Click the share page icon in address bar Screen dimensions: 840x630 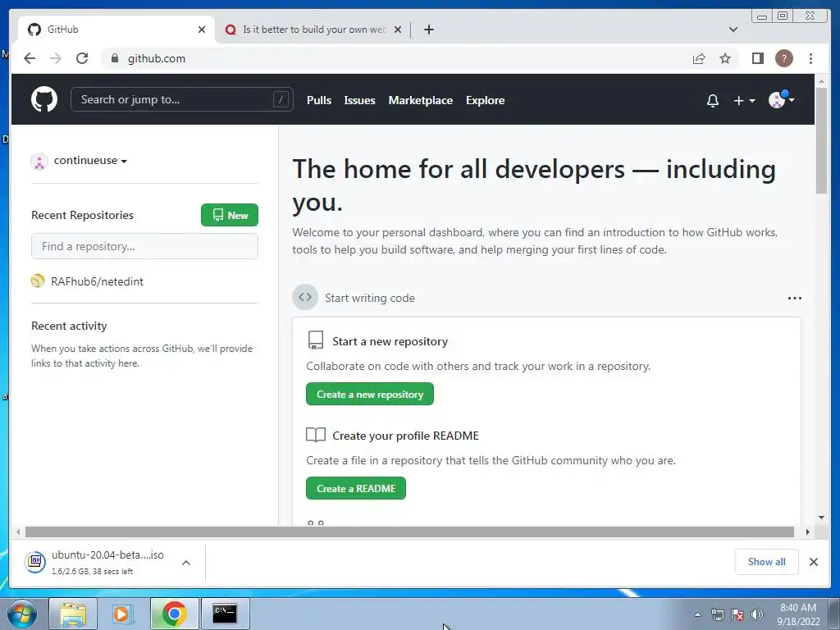click(699, 58)
